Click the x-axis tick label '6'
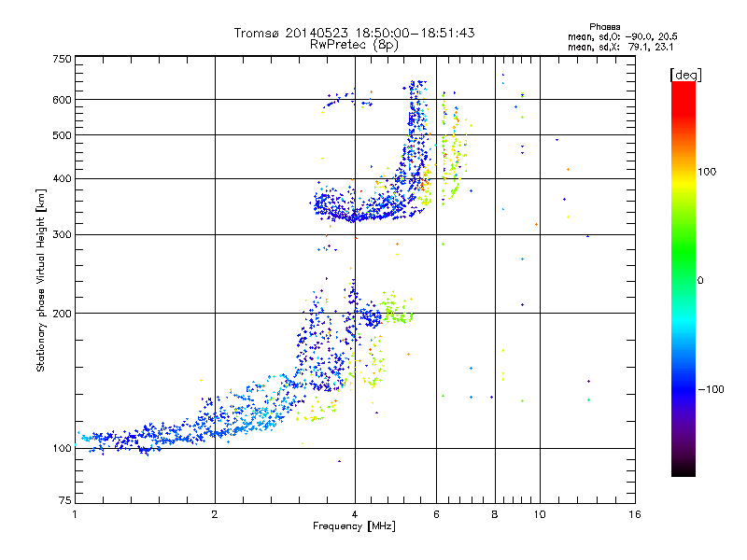Screen dimensions: 747x560 pyautogui.click(x=436, y=514)
